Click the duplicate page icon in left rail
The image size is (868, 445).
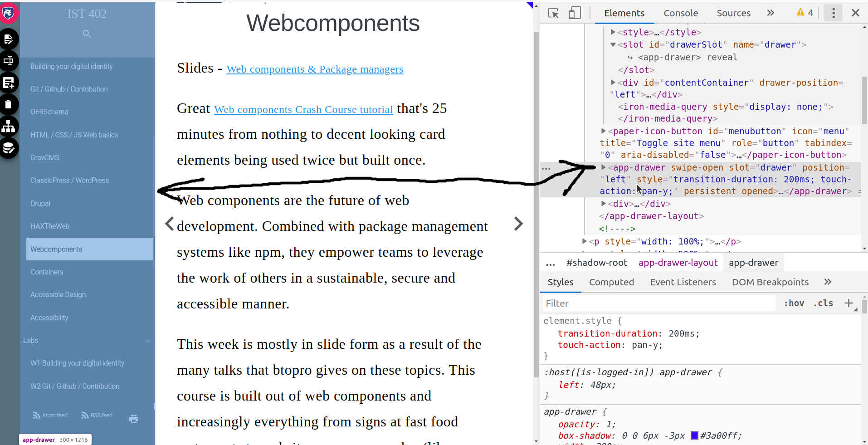(x=8, y=61)
